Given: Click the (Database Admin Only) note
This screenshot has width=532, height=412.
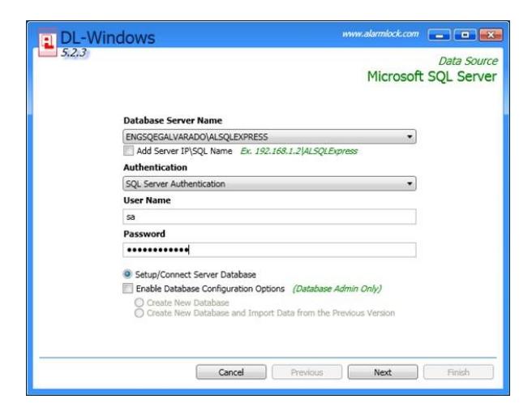Looking at the screenshot, I should [337, 289].
